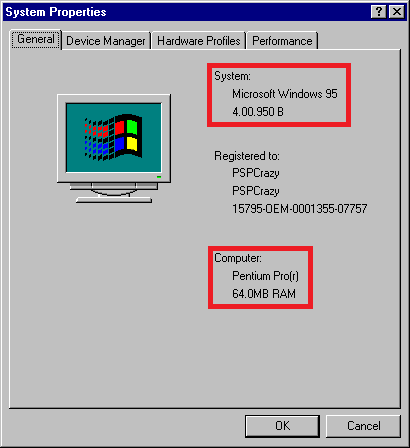
Task: Dismiss dialog using the Cancel button
Action: point(363,426)
